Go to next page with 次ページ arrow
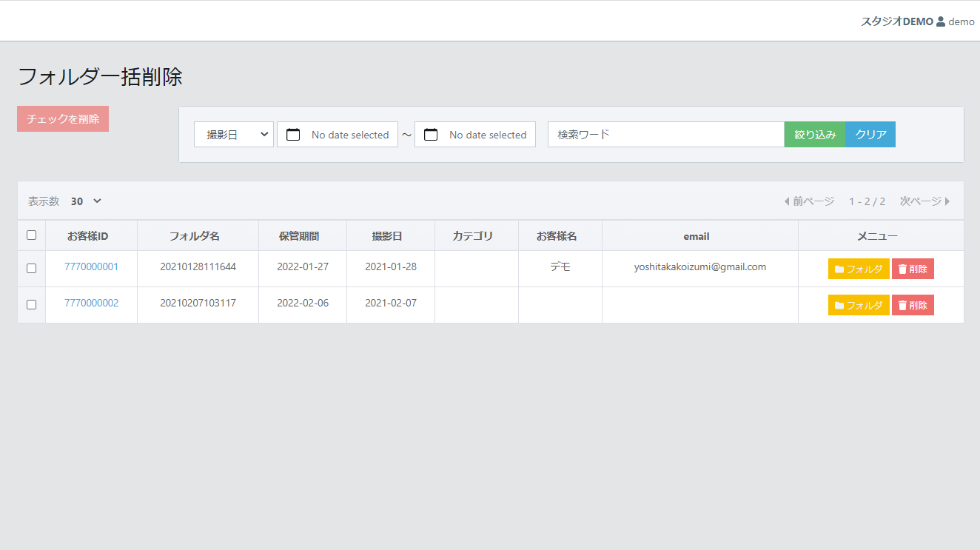 [x=924, y=201]
